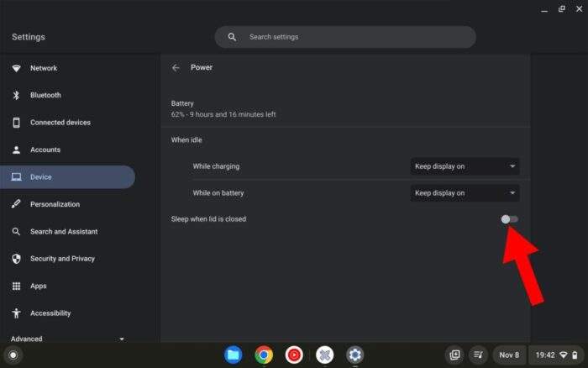The height and width of the screenshot is (368, 588).
Task: Click the Settings gear in shelf
Action: pyautogui.click(x=355, y=355)
